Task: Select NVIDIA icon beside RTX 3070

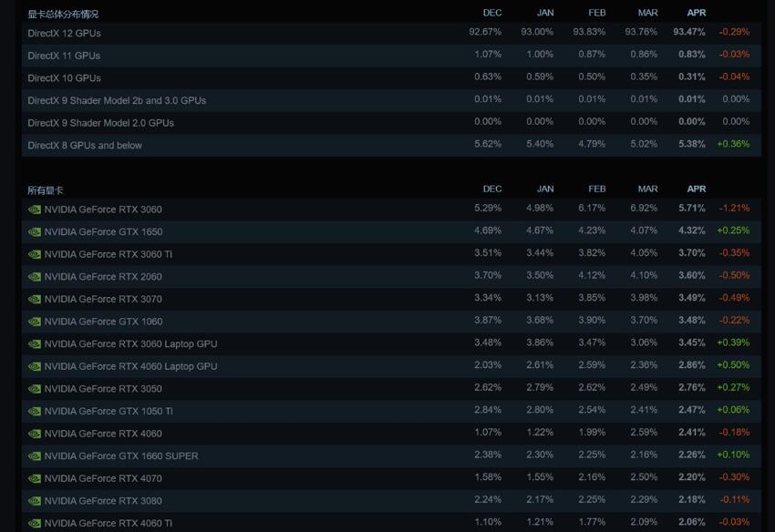Action: [35, 300]
